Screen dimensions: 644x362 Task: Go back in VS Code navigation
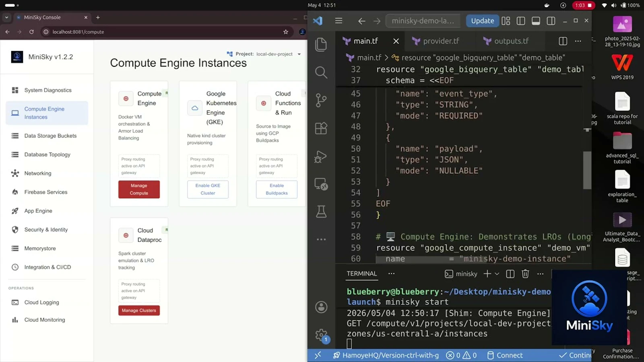click(361, 21)
